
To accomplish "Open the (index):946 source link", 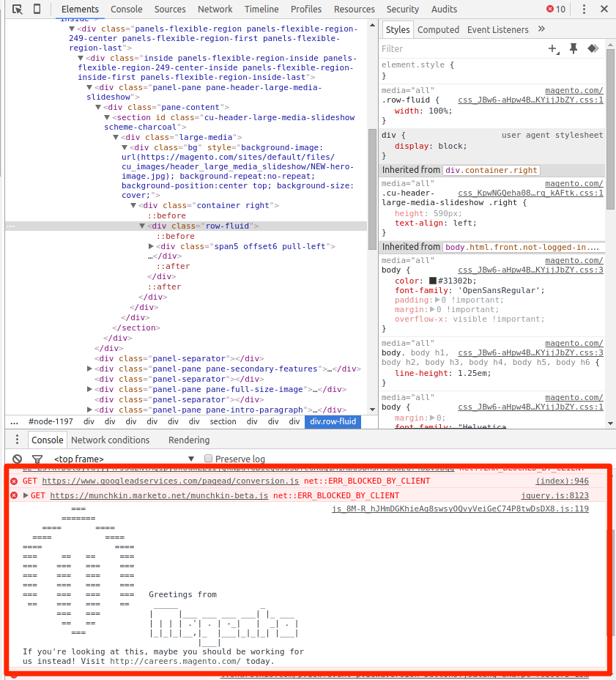I will 563,481.
